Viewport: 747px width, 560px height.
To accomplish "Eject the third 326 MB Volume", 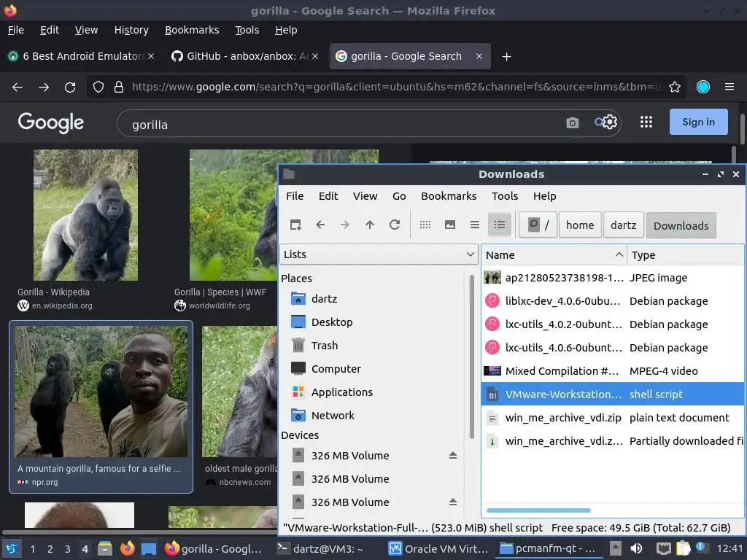I will [x=452, y=502].
